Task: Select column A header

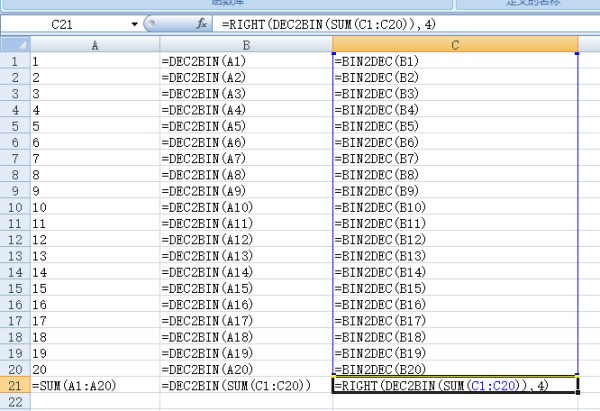Action: pos(94,45)
